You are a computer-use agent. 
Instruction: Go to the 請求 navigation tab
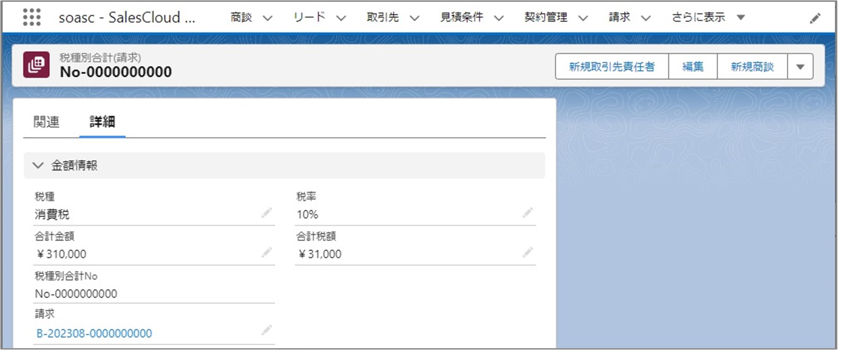click(620, 17)
